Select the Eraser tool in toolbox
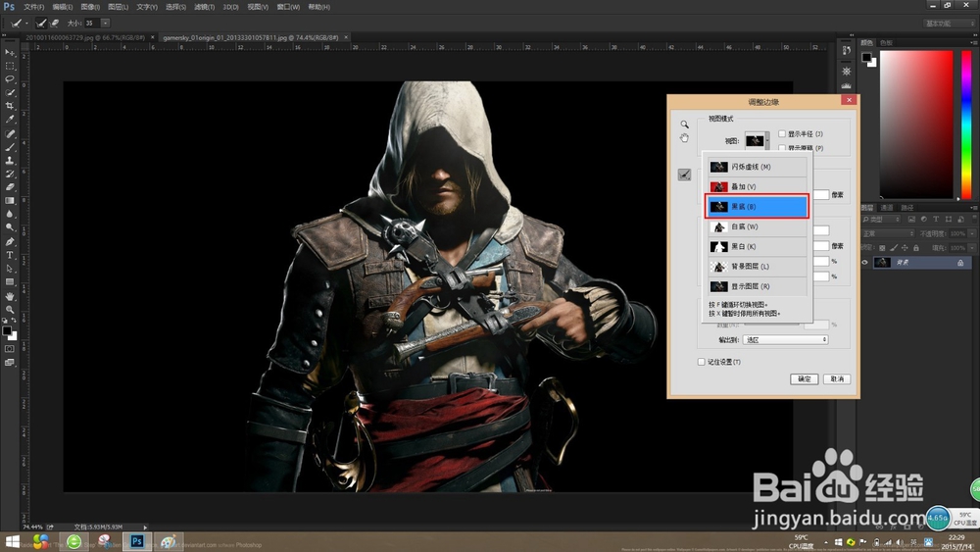This screenshot has width=980, height=552. (10, 187)
